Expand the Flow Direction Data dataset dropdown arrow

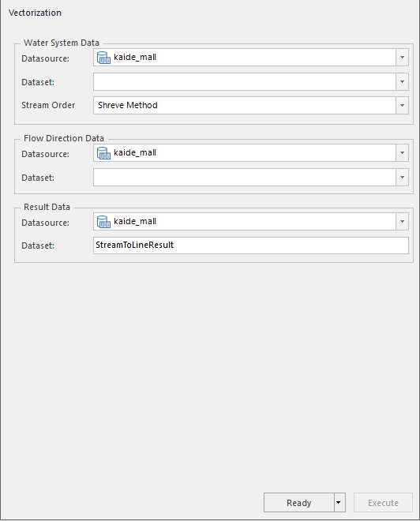tap(402, 177)
